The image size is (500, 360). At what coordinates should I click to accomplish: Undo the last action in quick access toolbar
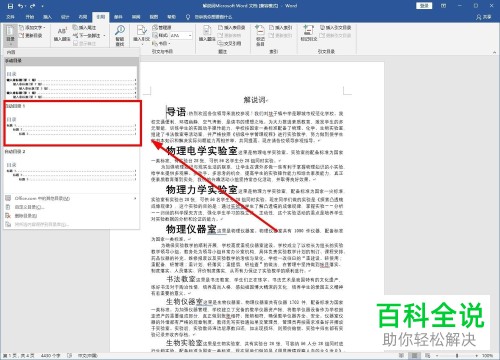21,6
